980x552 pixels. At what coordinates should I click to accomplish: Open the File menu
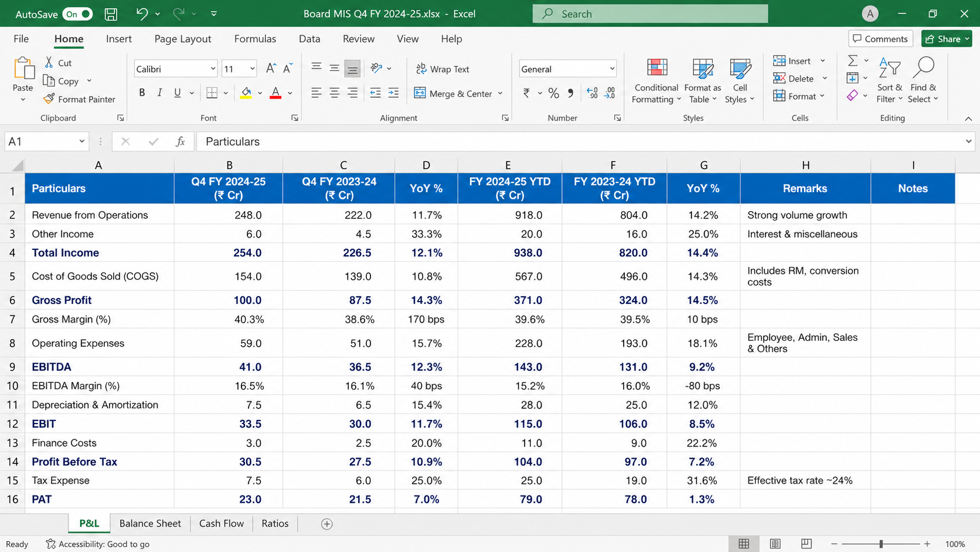(x=21, y=39)
